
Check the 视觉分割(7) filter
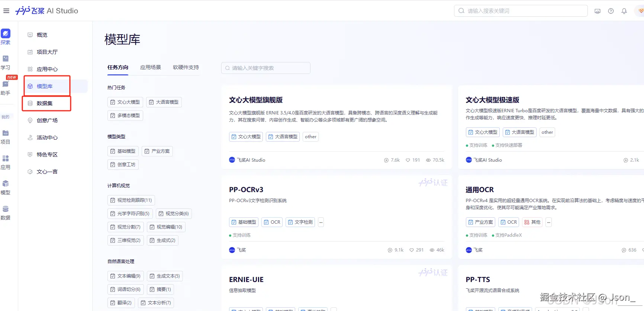[x=126, y=227]
